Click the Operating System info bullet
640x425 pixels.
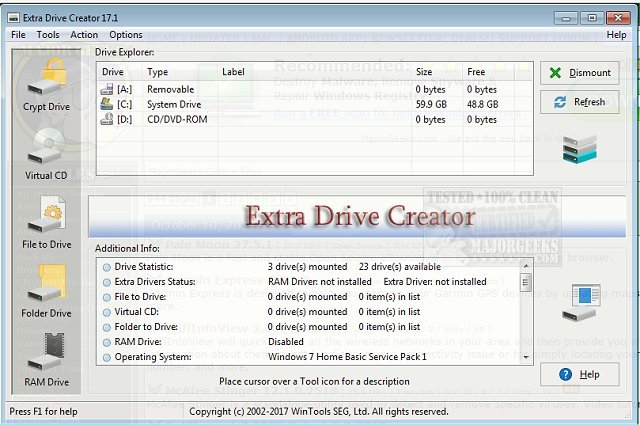[x=107, y=357]
